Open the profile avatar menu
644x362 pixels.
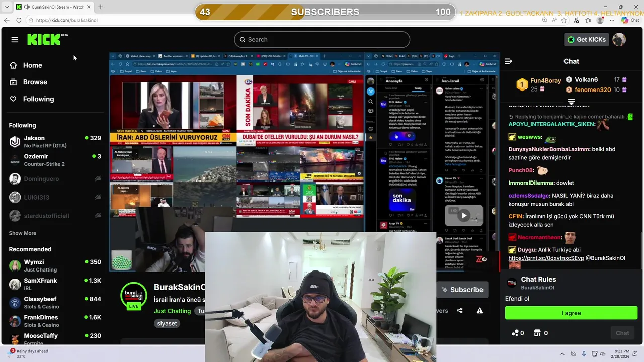pos(619,39)
